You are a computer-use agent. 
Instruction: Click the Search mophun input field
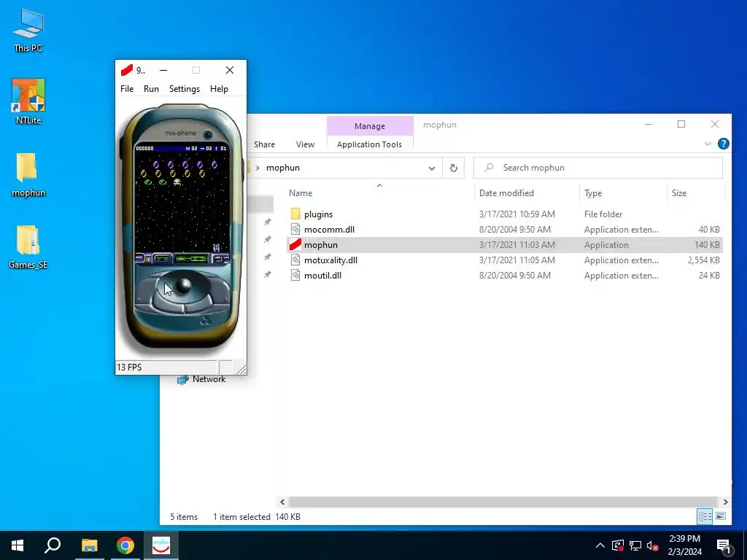pos(598,168)
